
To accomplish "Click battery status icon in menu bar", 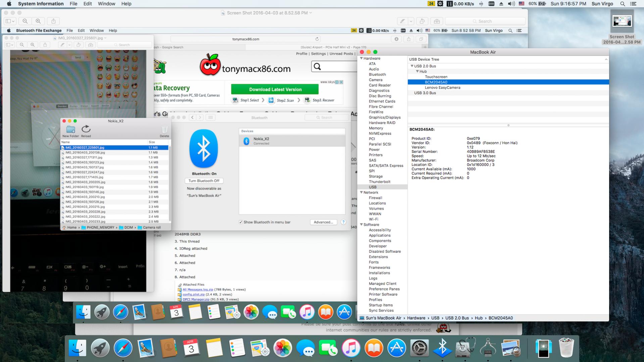I will [542, 4].
